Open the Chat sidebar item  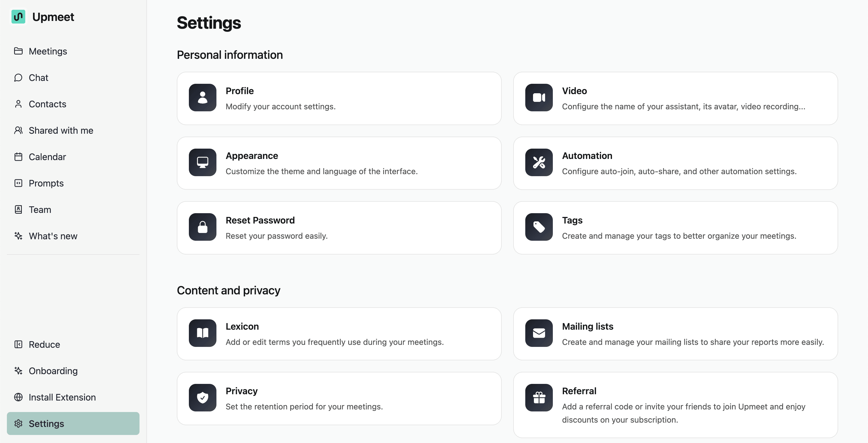click(38, 78)
